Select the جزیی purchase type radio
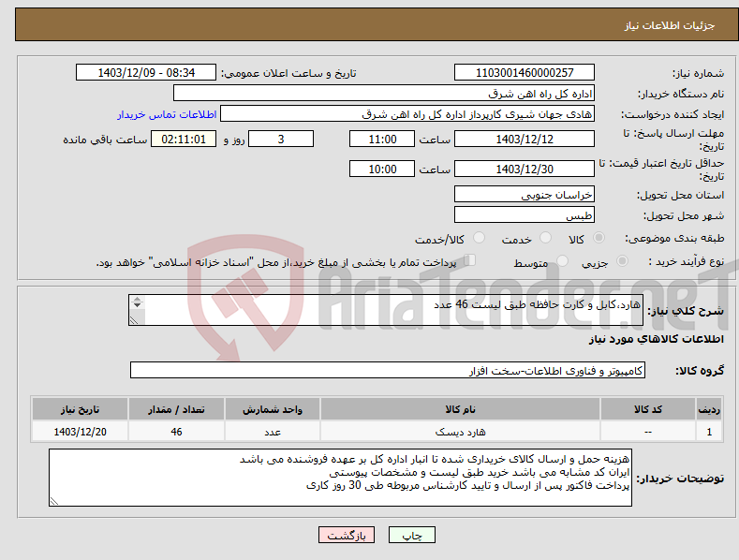 [x=622, y=260]
